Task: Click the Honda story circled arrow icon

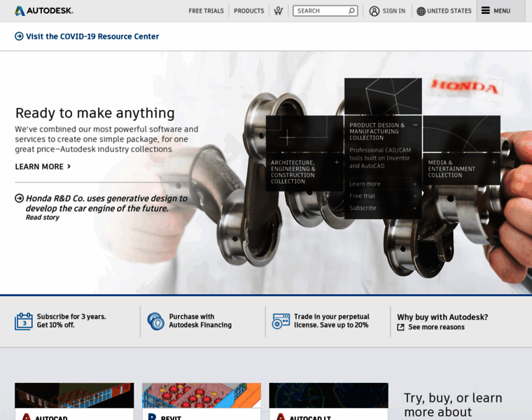Action: click(x=20, y=198)
